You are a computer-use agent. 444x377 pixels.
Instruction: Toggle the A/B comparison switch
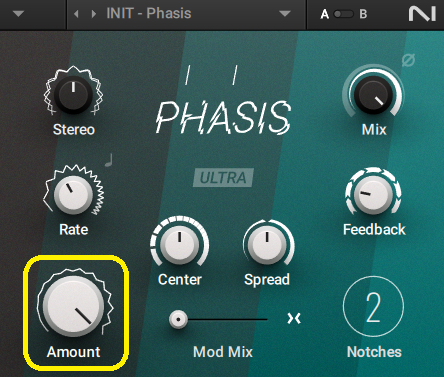tap(343, 14)
